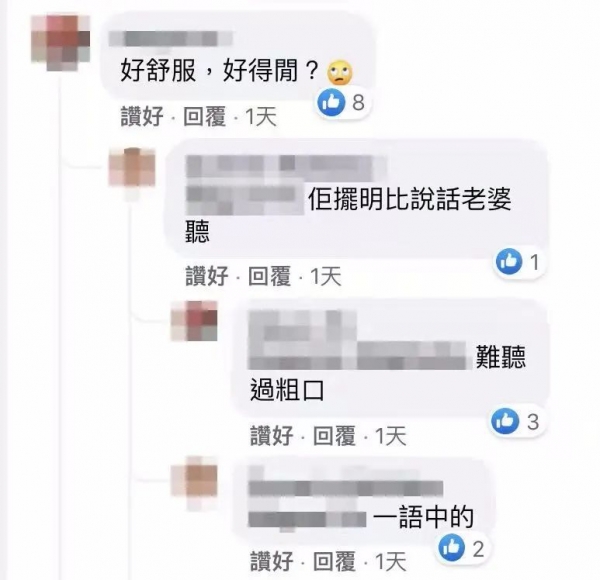This screenshot has height=580, width=600.
Task: Open avatar beside 一語中的 reply
Action: click(194, 481)
